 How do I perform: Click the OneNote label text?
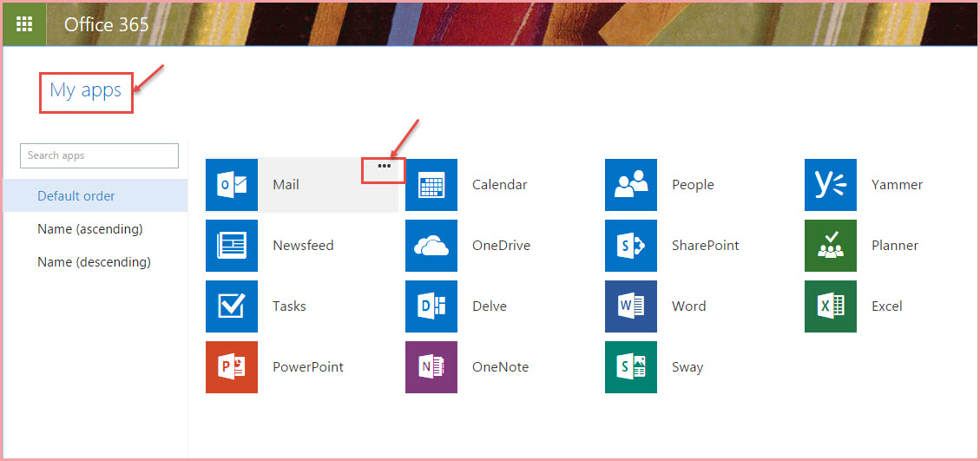(501, 367)
